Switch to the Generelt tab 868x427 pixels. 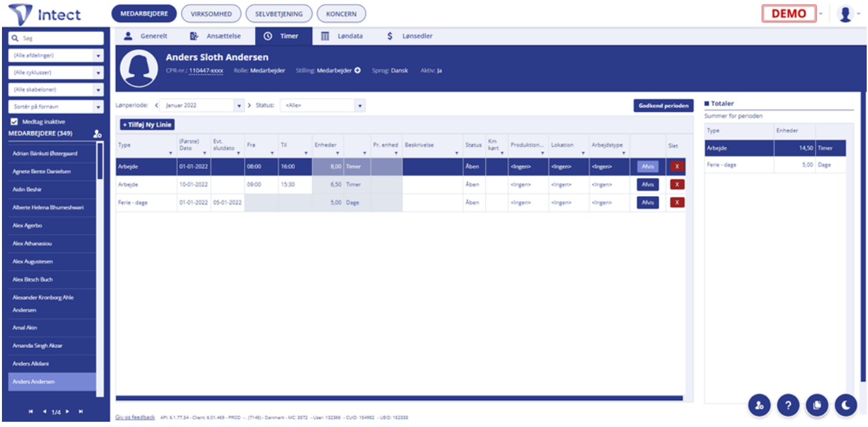pyautogui.click(x=147, y=36)
